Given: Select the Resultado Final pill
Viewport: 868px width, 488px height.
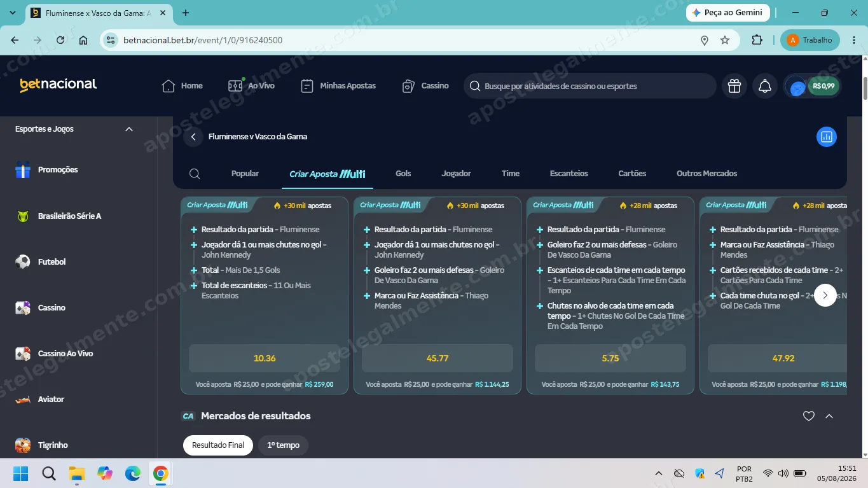Looking at the screenshot, I should point(218,445).
